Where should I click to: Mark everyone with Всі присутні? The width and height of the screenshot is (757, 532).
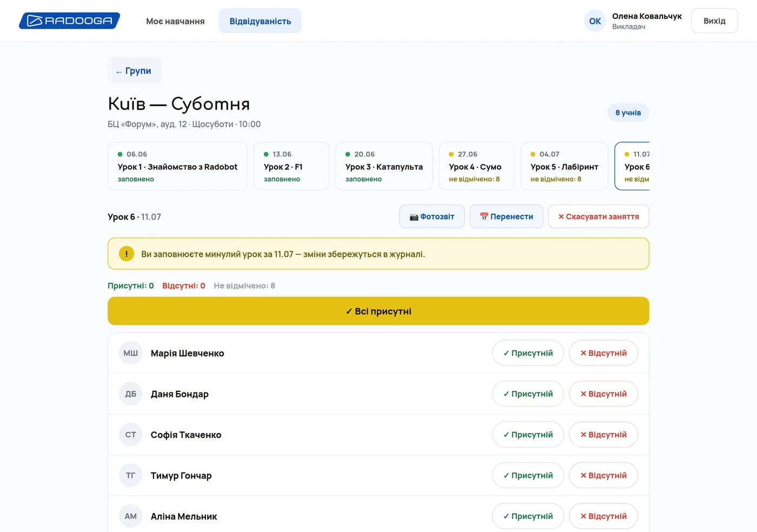378,311
